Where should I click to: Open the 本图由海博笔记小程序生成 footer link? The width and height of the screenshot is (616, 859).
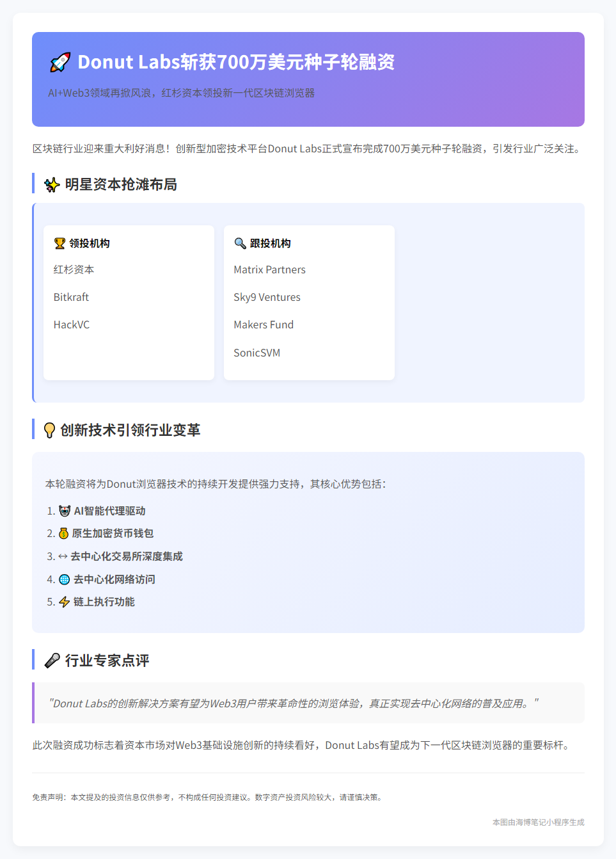click(538, 823)
